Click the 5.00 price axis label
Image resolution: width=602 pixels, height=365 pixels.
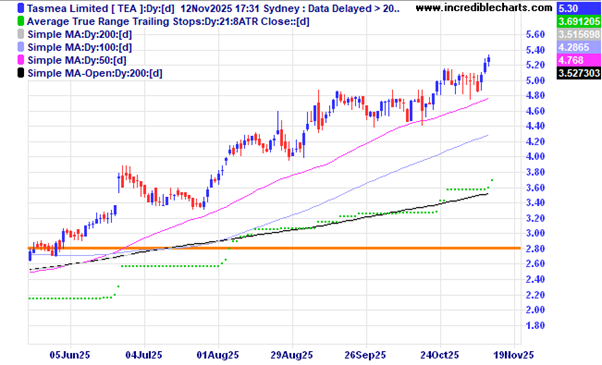coord(535,80)
